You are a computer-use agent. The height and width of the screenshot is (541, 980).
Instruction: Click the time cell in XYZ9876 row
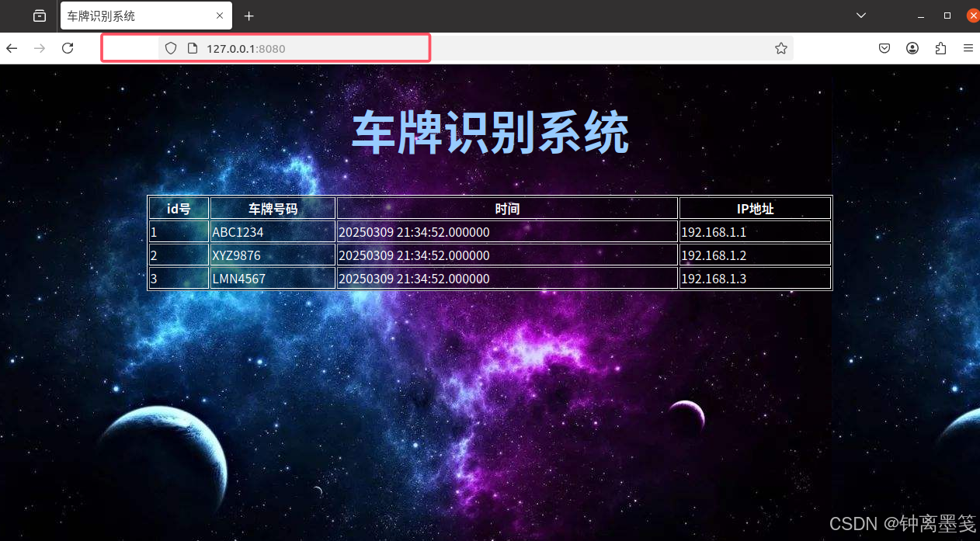point(507,255)
